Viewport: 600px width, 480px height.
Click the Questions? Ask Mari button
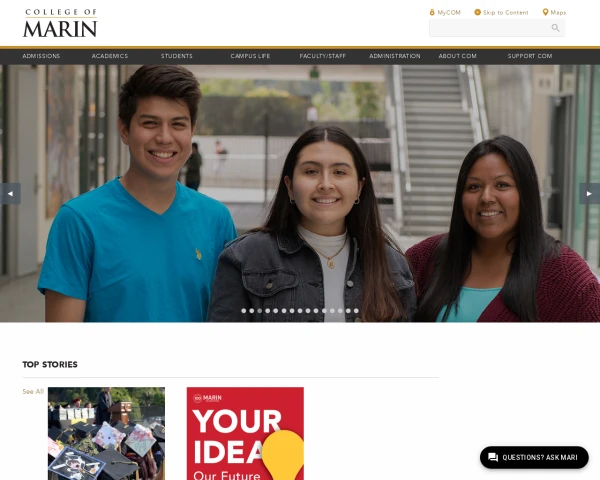click(534, 457)
